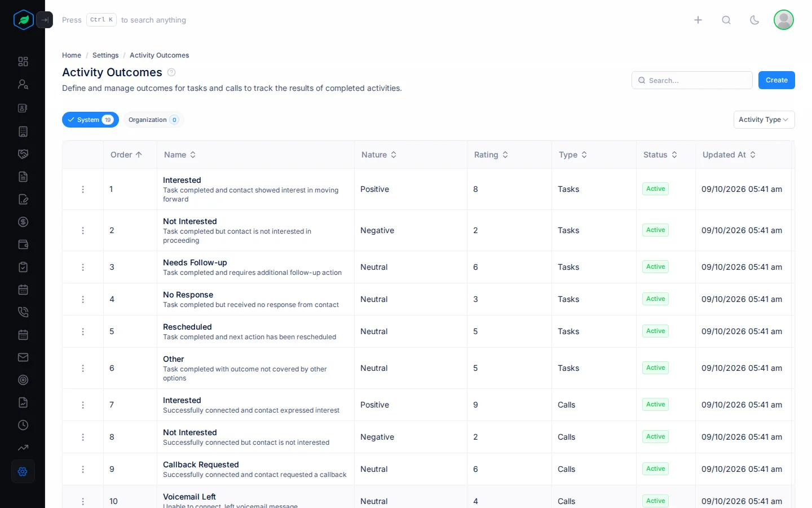Click the magnifier search icon in header
Screen dimensions: 812x508
(x=726, y=20)
